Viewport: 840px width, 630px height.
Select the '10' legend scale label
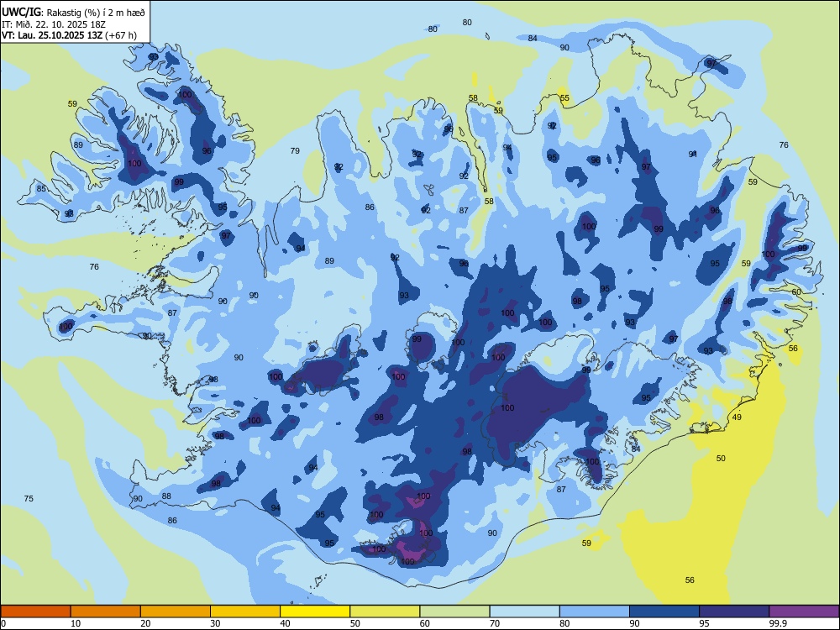[x=76, y=623]
